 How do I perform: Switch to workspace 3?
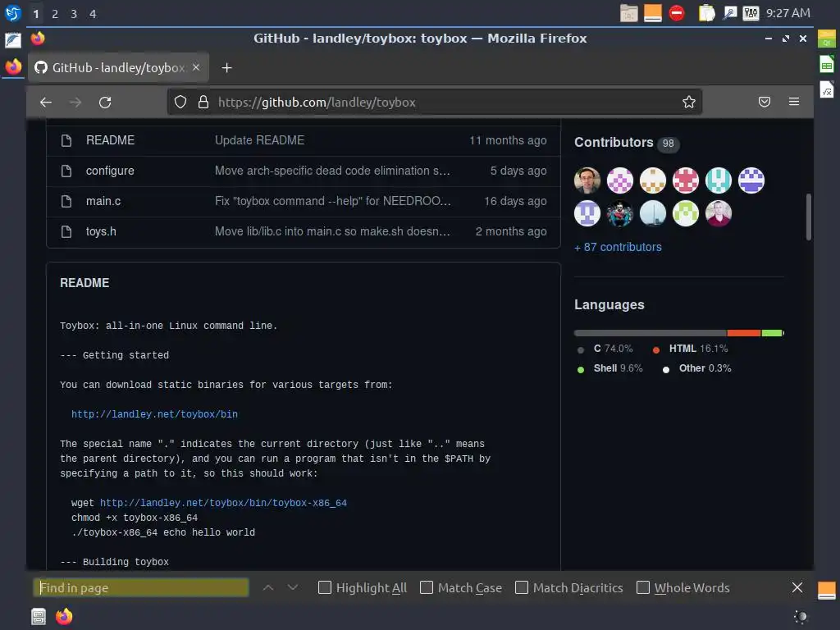tap(74, 14)
